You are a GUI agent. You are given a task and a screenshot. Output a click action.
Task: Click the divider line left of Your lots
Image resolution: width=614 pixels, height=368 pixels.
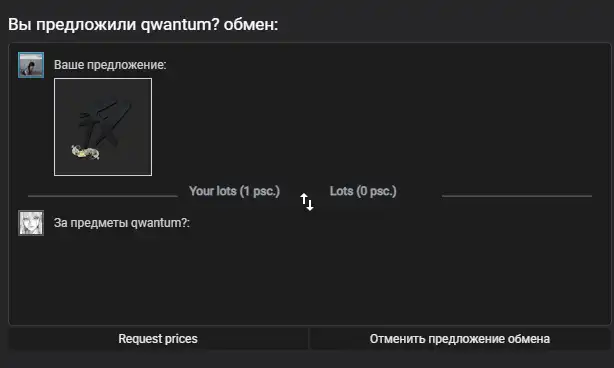click(x=103, y=195)
